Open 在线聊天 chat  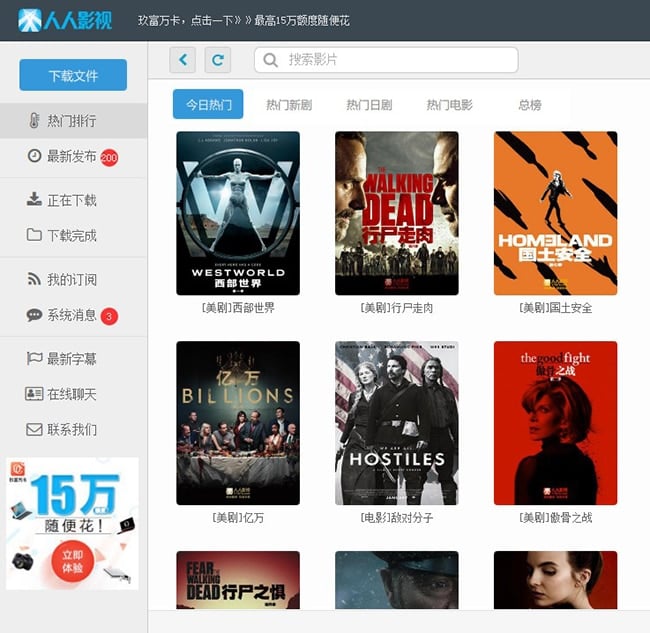[73, 394]
